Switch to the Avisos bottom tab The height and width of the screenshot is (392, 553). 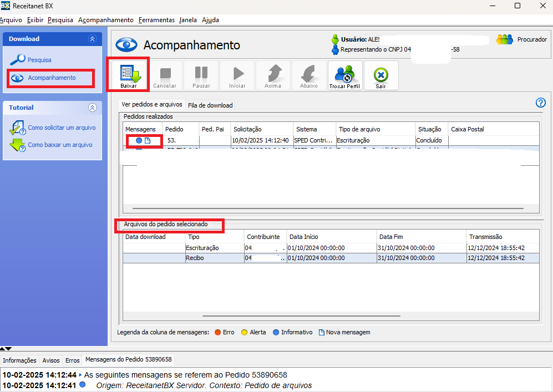51,360
